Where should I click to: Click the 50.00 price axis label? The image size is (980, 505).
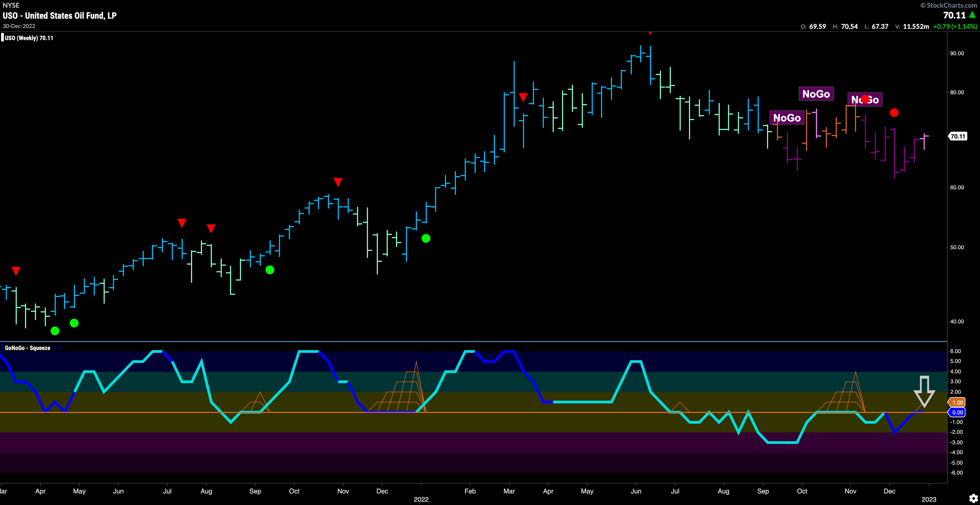pos(957,247)
